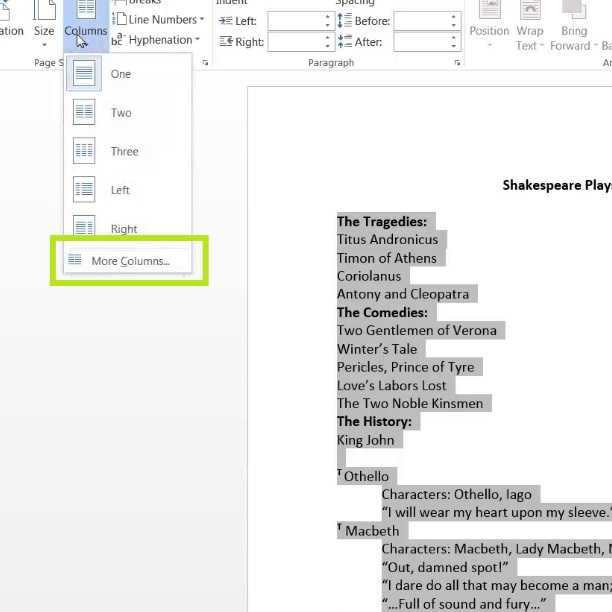Viewport: 612px width, 612px height.
Task: Click the 'Macbeth' play title line
Action: point(368,530)
